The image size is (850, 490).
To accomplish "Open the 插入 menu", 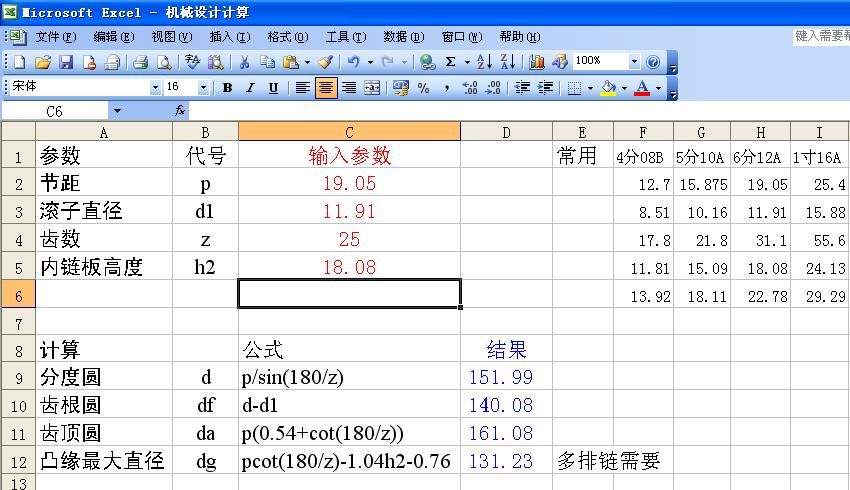I will 230,37.
